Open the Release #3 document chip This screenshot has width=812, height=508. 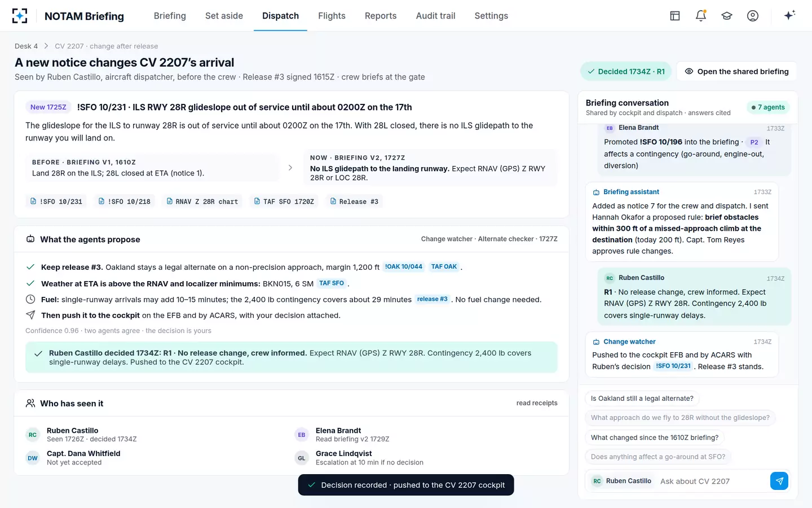tap(354, 202)
